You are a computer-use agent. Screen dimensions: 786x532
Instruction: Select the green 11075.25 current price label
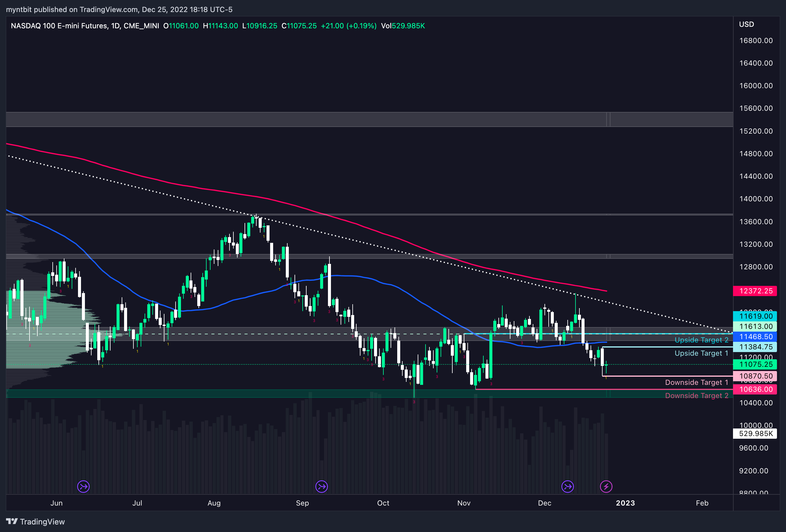(756, 364)
